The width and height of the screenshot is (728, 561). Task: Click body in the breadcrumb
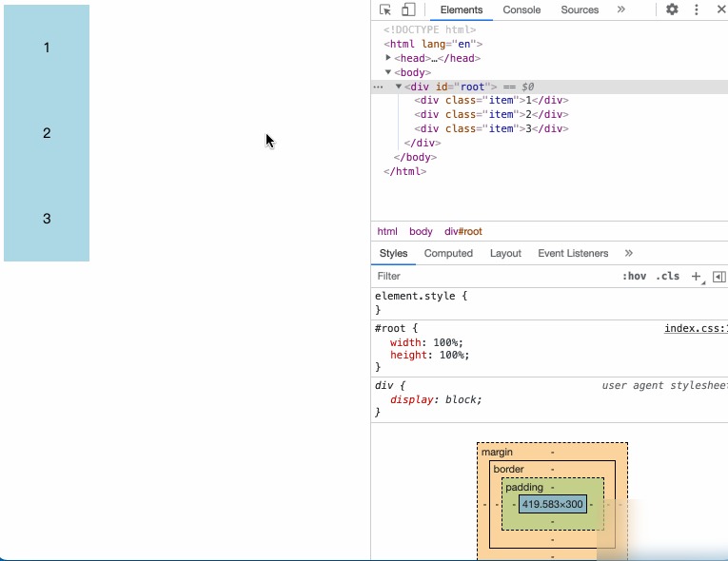(x=421, y=231)
